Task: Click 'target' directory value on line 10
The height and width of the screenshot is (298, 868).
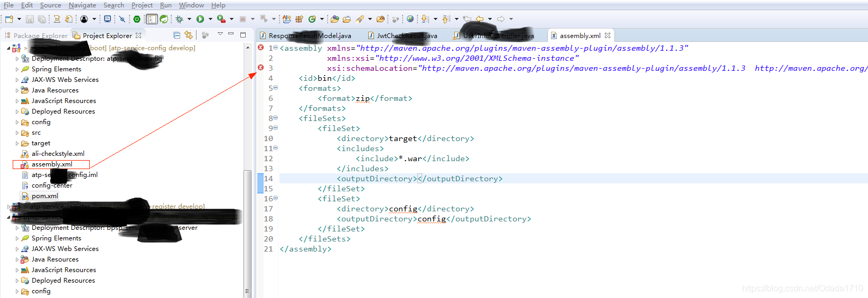Action: coord(403,138)
